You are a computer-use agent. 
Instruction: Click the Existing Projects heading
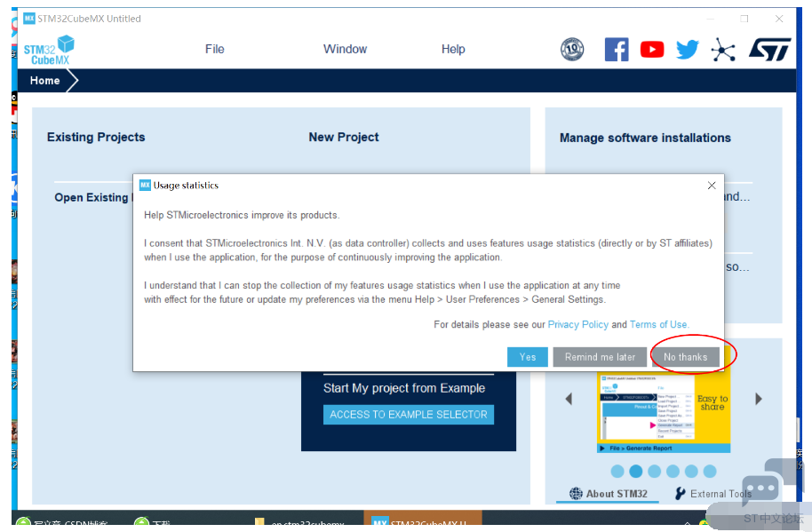[x=96, y=137]
